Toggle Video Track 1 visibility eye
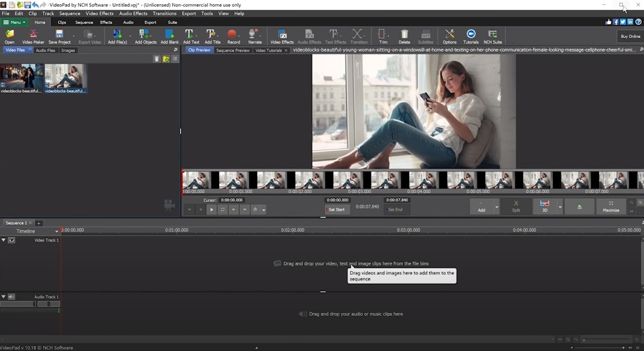644x351 pixels. pos(11,240)
